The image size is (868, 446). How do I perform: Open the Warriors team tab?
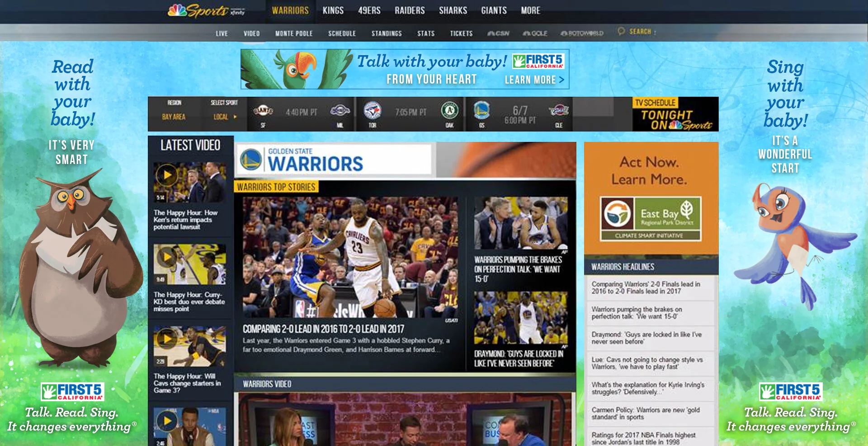tap(290, 10)
